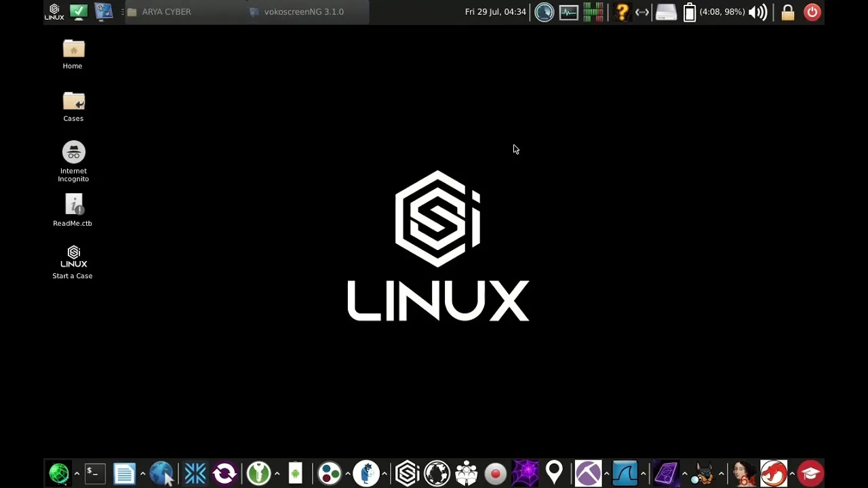Click the battery time and percentage text

tap(722, 12)
